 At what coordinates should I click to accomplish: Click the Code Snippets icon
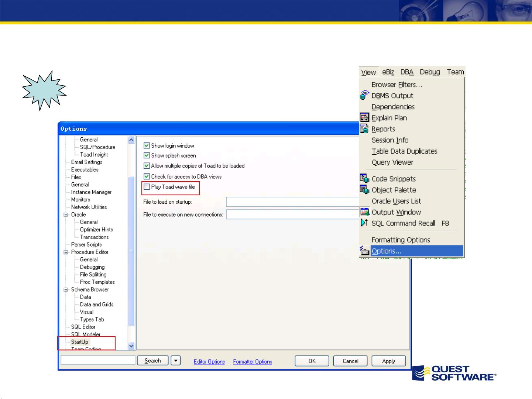[364, 178]
